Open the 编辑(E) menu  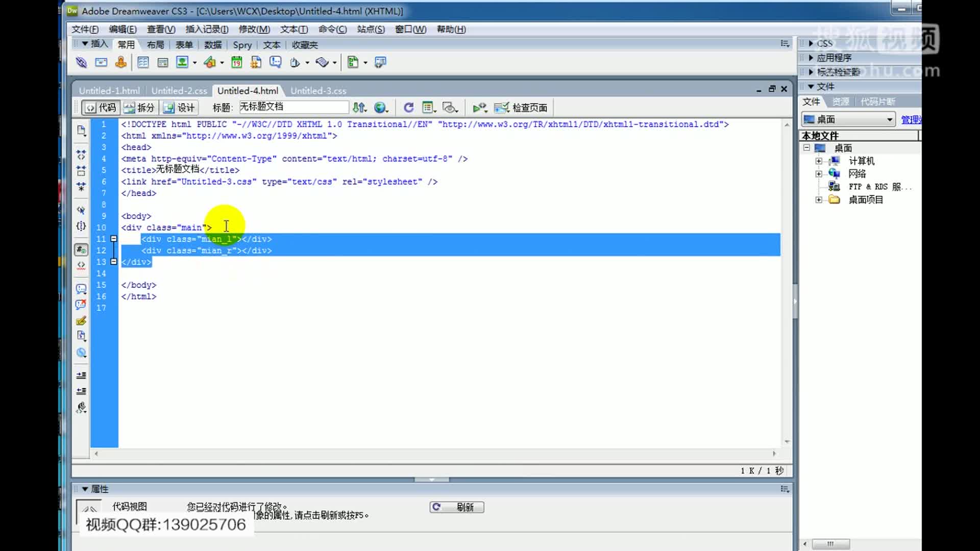pos(122,29)
